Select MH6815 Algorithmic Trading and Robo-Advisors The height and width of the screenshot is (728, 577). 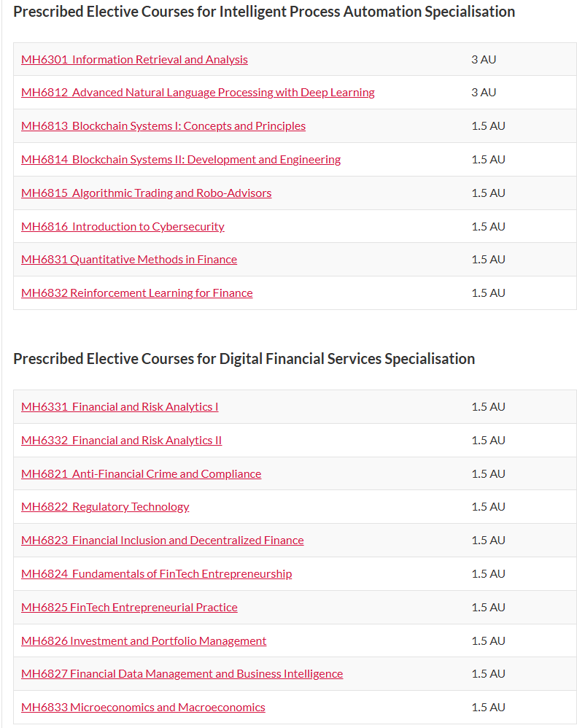(x=146, y=193)
